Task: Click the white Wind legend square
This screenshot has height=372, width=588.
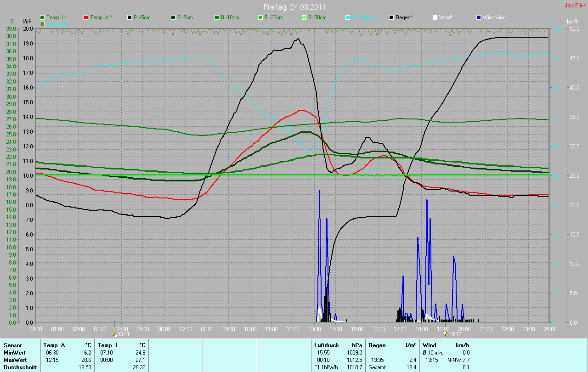Action: [435, 17]
